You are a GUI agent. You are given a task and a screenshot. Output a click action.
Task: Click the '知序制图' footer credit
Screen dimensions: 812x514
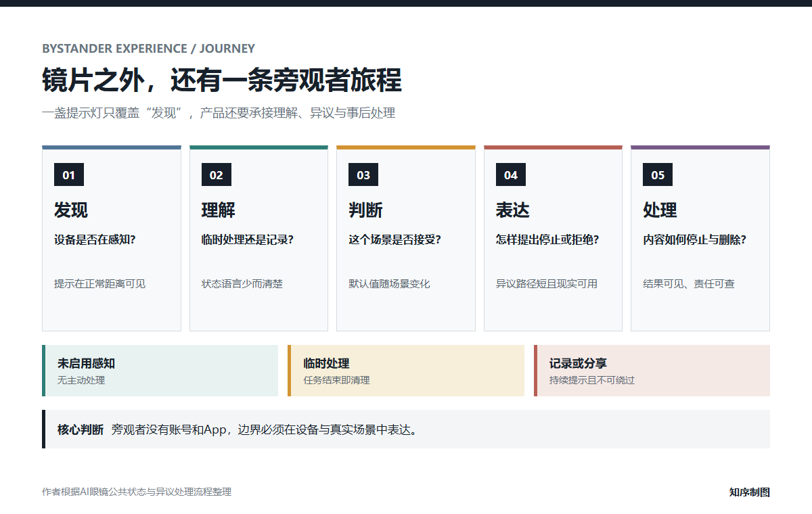(750, 492)
